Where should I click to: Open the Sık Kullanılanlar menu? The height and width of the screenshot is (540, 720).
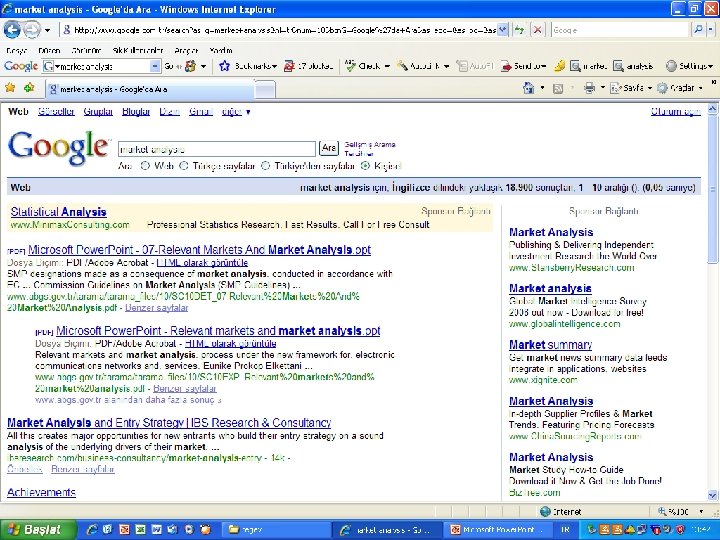pos(137,51)
